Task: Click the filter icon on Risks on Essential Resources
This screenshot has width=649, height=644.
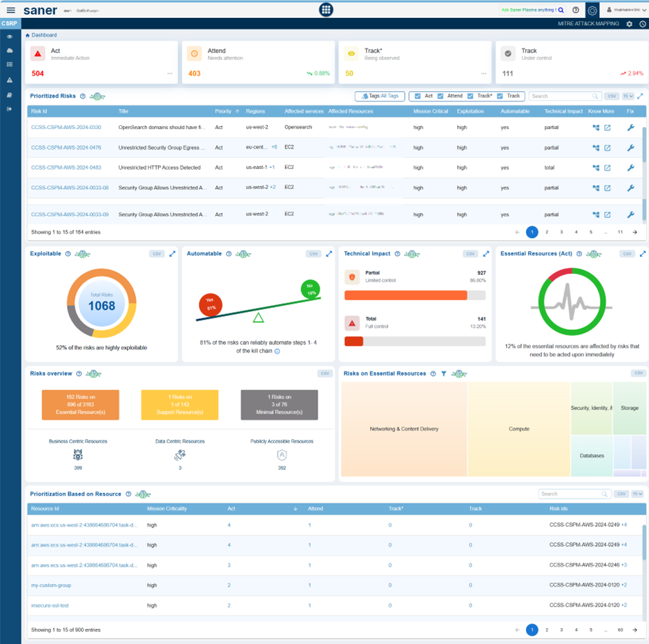Action: [x=444, y=373]
